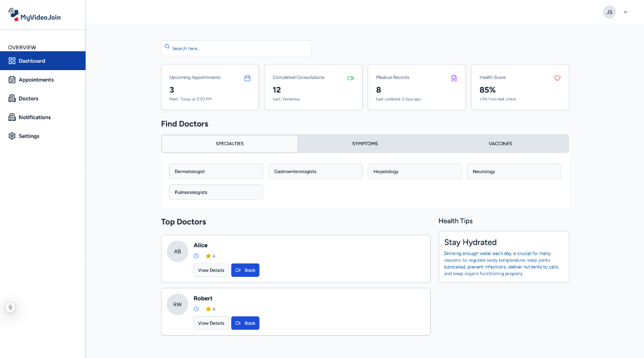Image resolution: width=644 pixels, height=358 pixels.
Task: Choose the Dermatologist specialty
Action: 216,172
